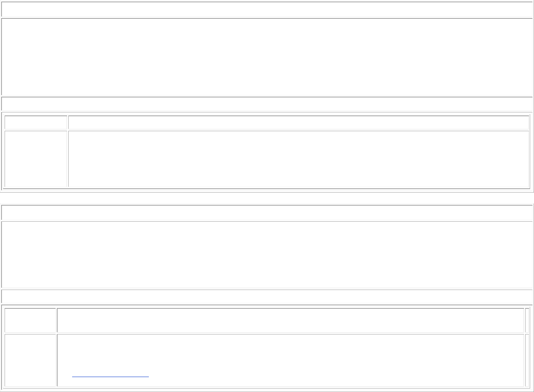Click the divider between header cells in upper nested table

click(68, 122)
